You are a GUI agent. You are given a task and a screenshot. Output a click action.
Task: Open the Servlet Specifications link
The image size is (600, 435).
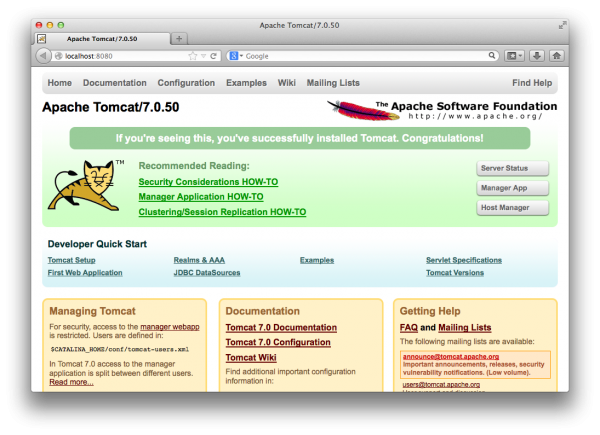[x=464, y=260]
